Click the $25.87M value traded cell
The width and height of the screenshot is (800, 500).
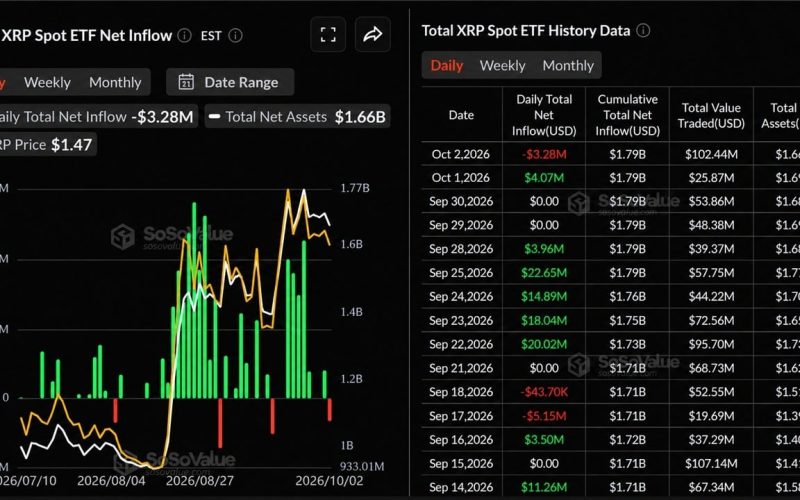(711, 178)
